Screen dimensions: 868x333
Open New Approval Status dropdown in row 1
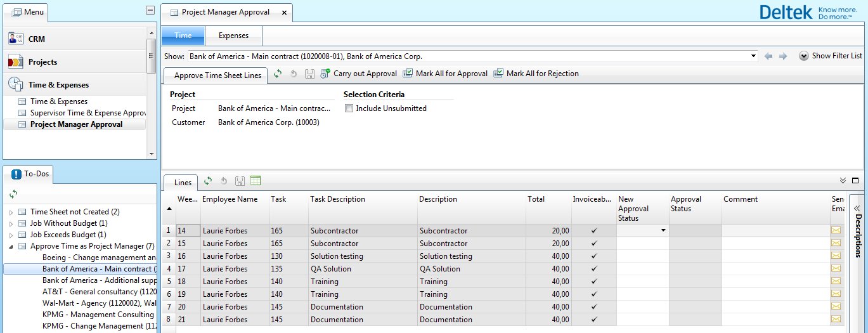coord(663,231)
